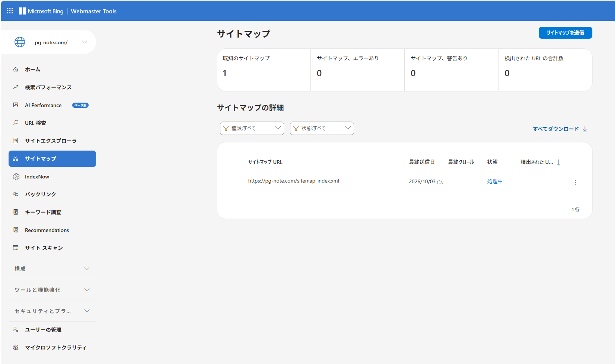Click the Recommendations icon in sidebar

[x=16, y=230]
